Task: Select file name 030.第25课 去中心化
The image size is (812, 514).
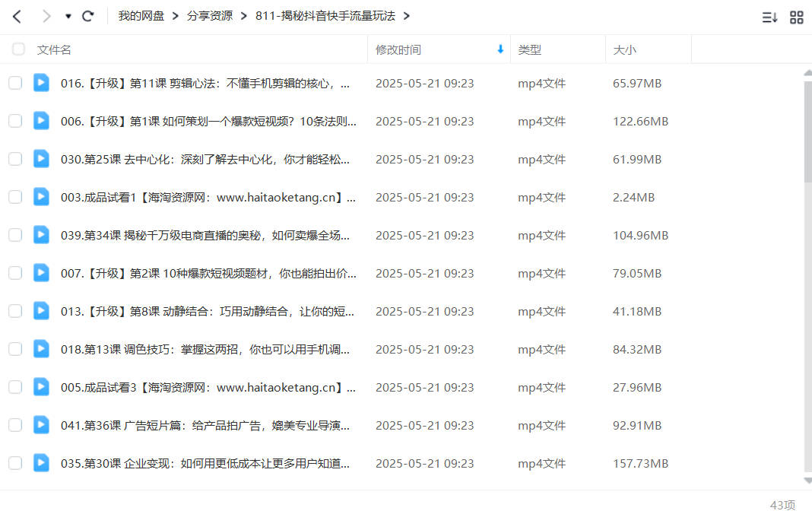Action: point(205,160)
